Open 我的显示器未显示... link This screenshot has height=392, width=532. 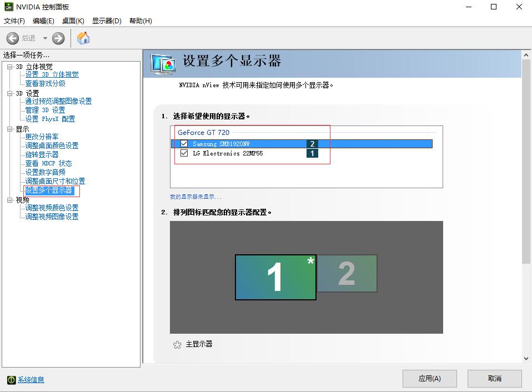197,196
